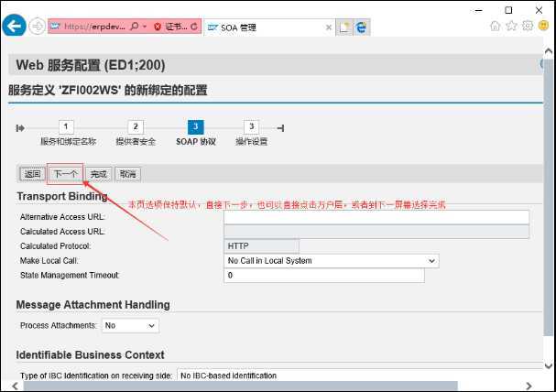Screen dimensions: 556x392
Task: Click the vertical scrollbar down arrow
Action: click(548, 365)
